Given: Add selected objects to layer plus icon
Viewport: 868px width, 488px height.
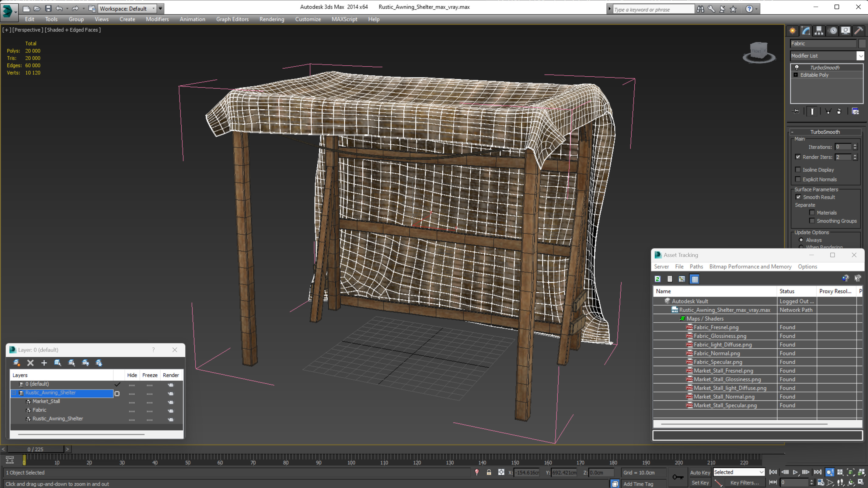Looking at the screenshot, I should (x=44, y=363).
